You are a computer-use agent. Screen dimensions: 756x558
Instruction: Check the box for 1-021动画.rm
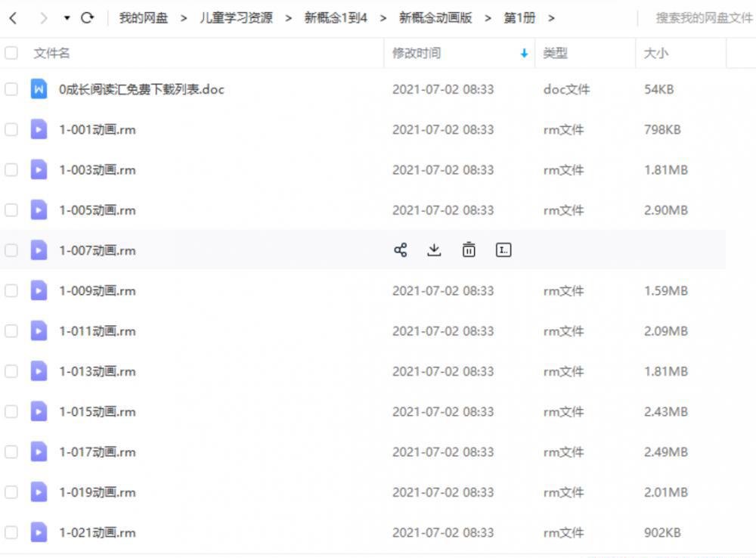tap(11, 532)
